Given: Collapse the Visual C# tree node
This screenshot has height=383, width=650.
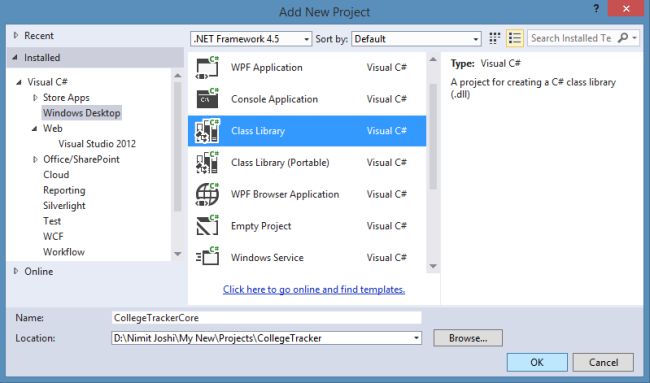Looking at the screenshot, I should (19, 82).
